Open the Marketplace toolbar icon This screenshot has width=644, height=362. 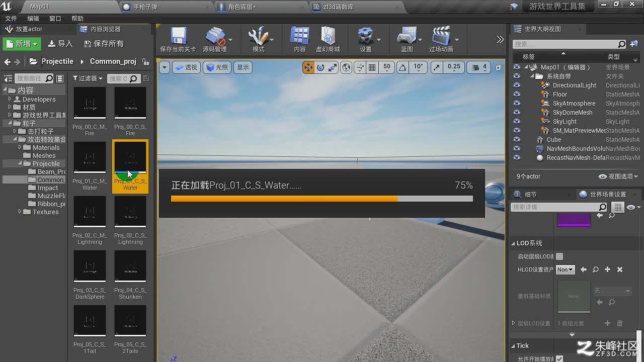tap(328, 39)
